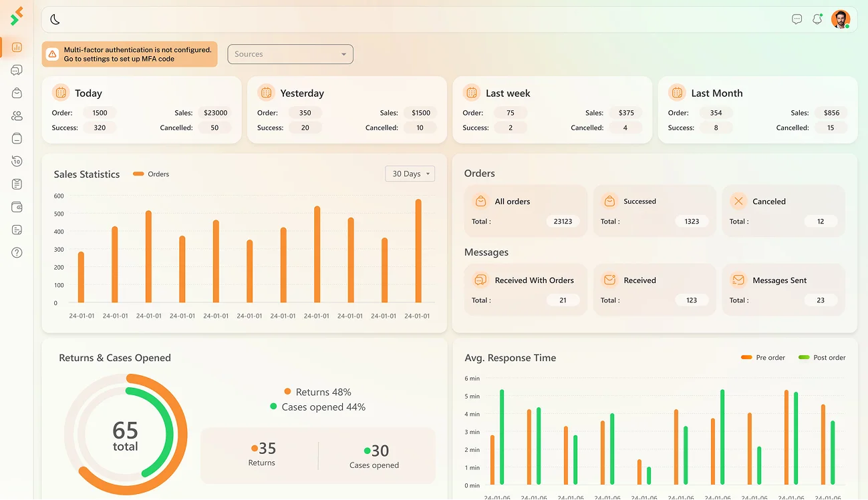Image resolution: width=868 pixels, height=500 pixels.
Task: Open the Dashboard icon in the sidebar
Action: tap(17, 47)
